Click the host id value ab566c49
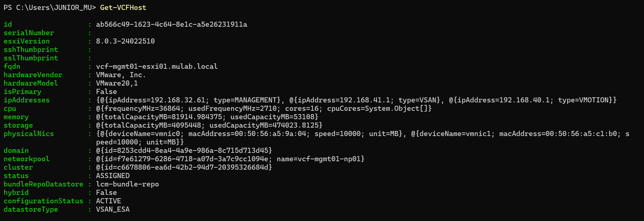644x221 pixels. click(171, 24)
